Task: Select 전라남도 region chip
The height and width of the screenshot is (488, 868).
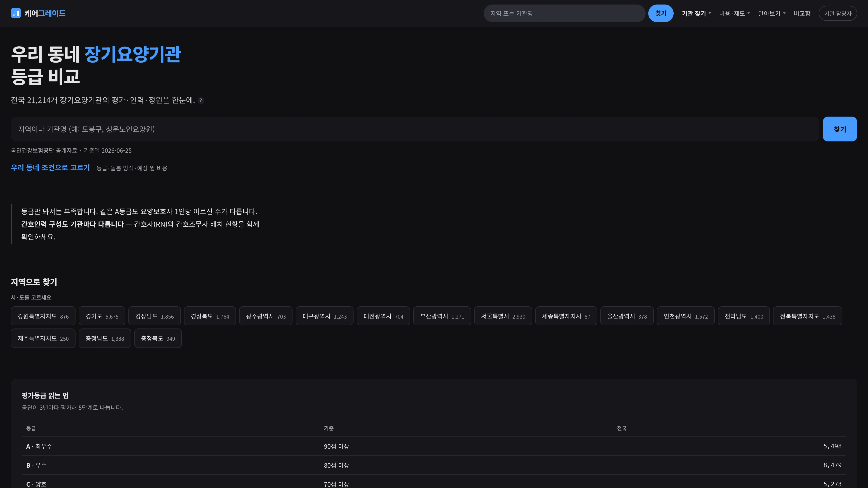Action: pyautogui.click(x=744, y=316)
